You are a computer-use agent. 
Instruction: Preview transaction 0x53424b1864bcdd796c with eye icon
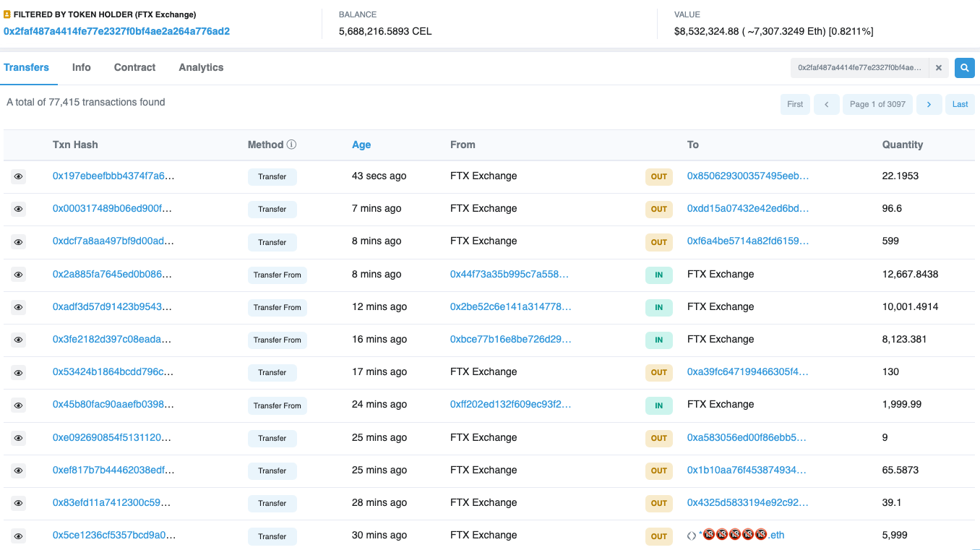pos(18,372)
